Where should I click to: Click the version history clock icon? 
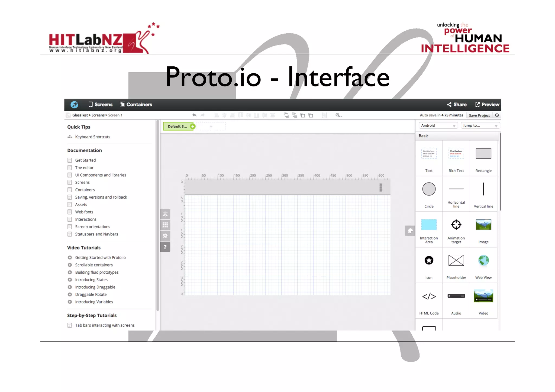(497, 115)
